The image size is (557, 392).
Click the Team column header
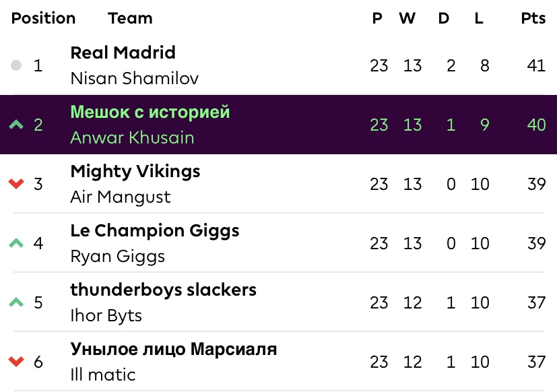pyautogui.click(x=131, y=18)
